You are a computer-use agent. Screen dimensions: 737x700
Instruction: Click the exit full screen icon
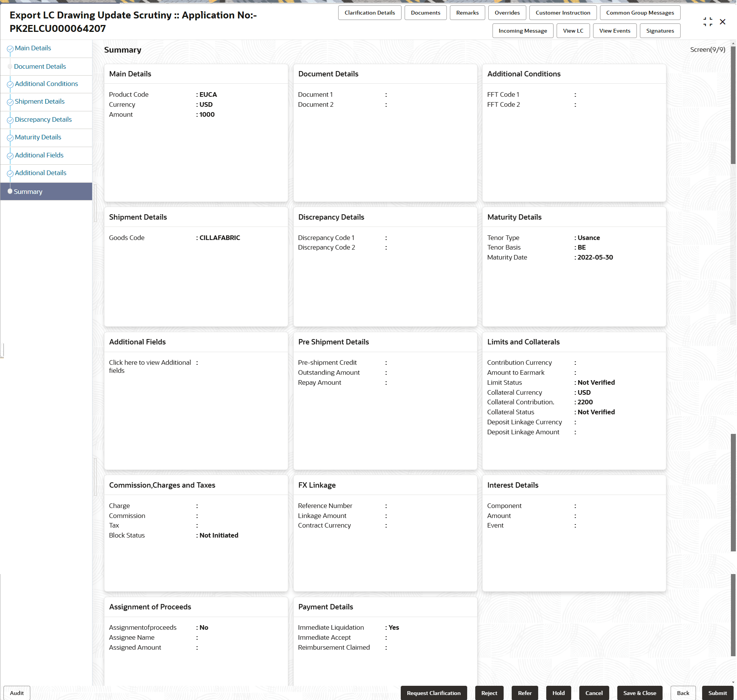click(x=708, y=22)
